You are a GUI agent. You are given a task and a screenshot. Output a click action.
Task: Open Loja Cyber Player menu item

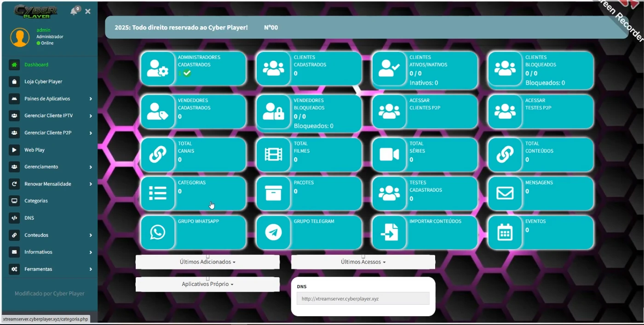pos(43,82)
